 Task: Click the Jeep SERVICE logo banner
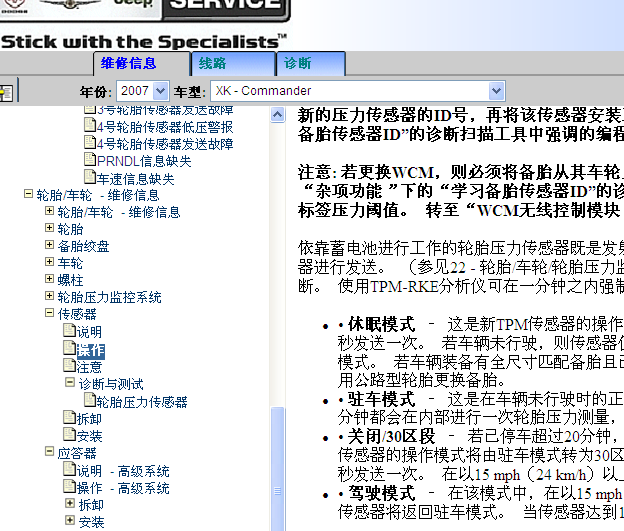pyautogui.click(x=145, y=10)
